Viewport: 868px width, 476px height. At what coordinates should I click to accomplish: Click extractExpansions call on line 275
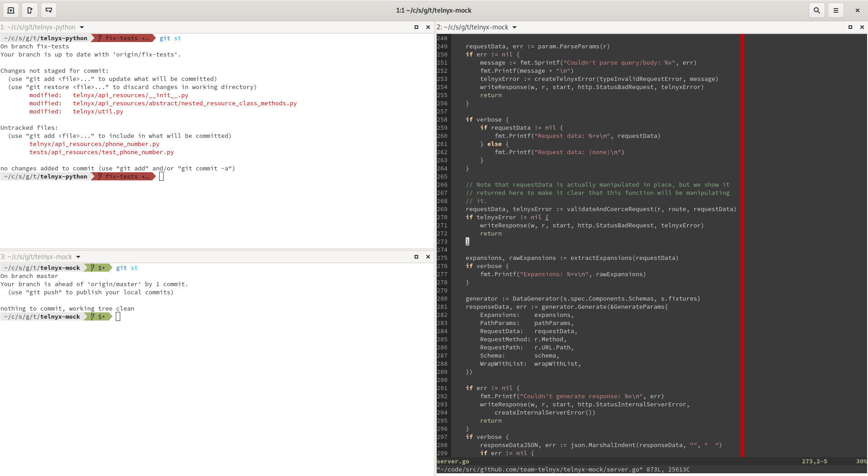coord(624,258)
